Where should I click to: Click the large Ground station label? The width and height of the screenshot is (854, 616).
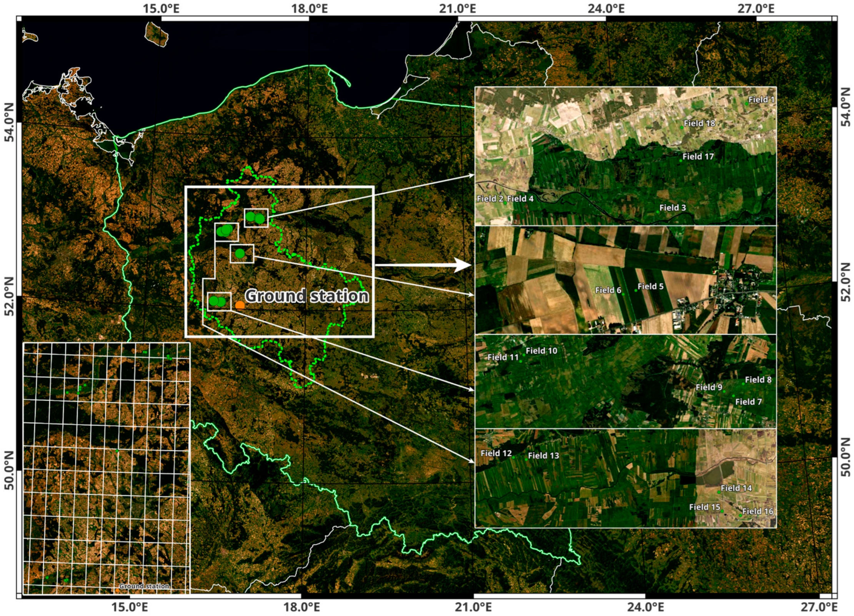[307, 296]
